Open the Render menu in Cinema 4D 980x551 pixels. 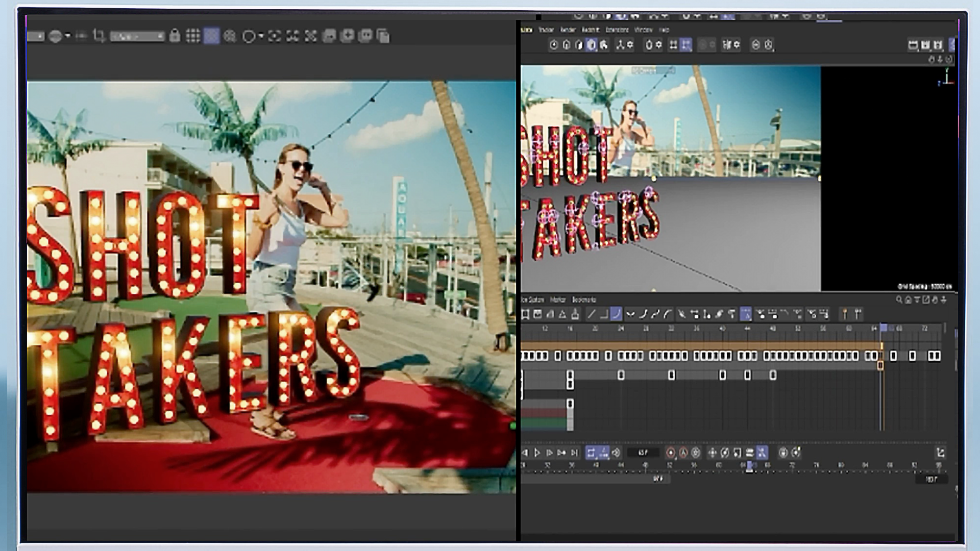568,30
